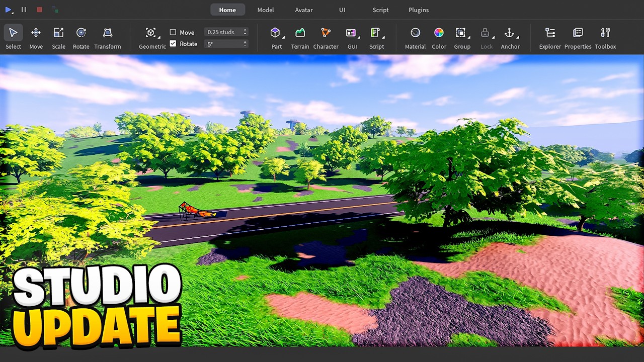Open the Avatar tab
Viewport: 644px width, 362px height.
304,10
